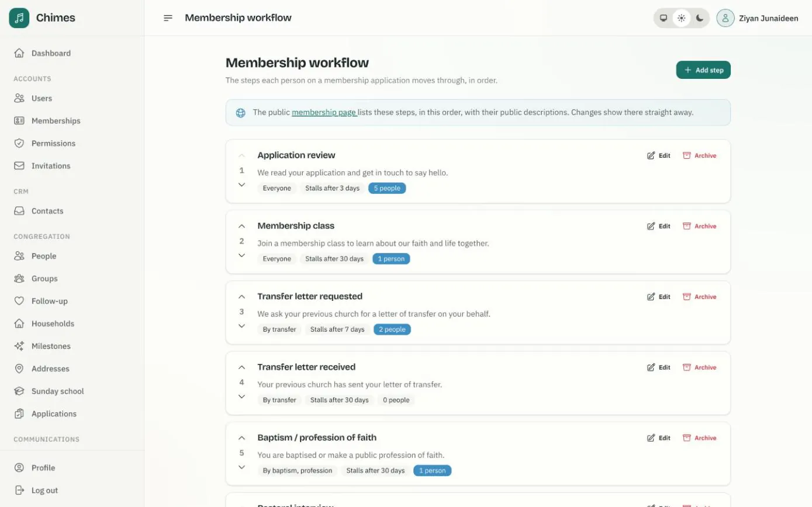Click the Milestones sparkle icon
This screenshot has height=507, width=812.
[19, 346]
